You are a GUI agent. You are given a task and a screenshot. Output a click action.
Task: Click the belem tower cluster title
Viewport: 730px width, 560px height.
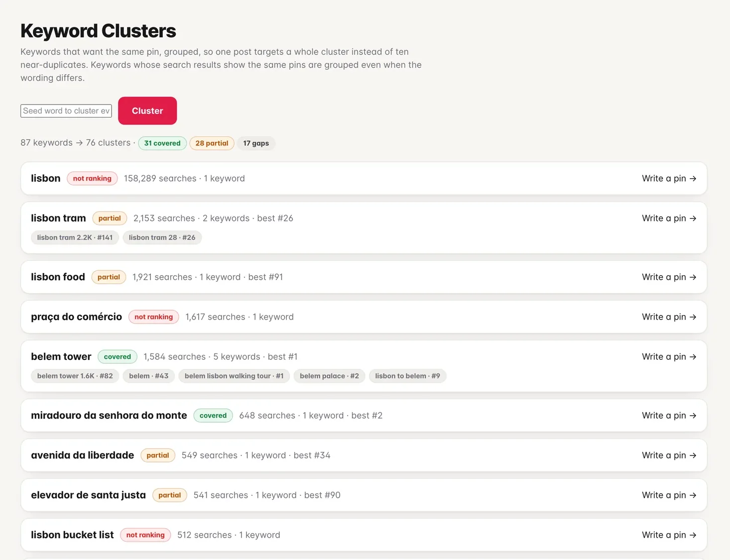click(x=61, y=356)
